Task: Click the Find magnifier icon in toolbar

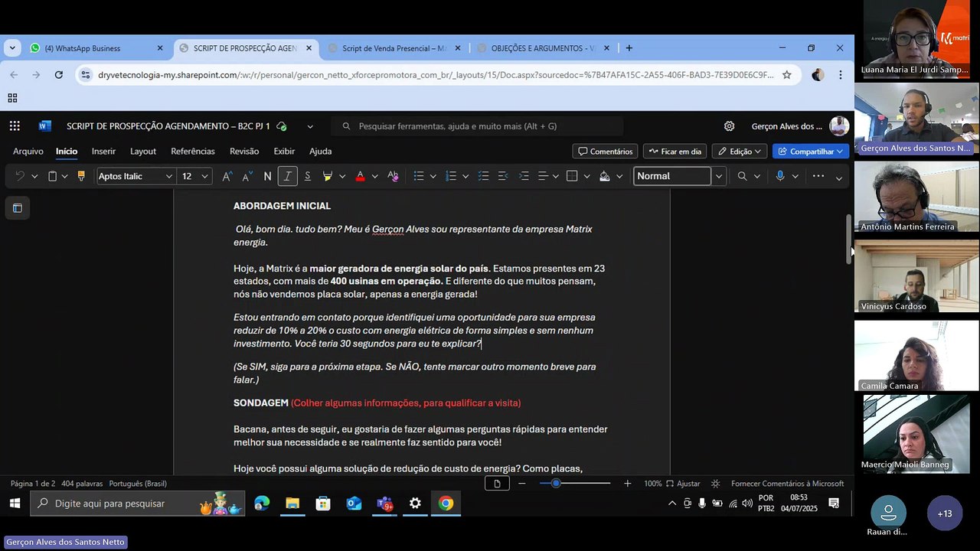Action: (742, 176)
